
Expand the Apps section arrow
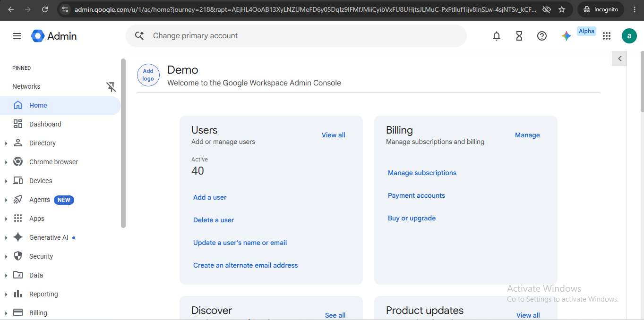click(6, 219)
